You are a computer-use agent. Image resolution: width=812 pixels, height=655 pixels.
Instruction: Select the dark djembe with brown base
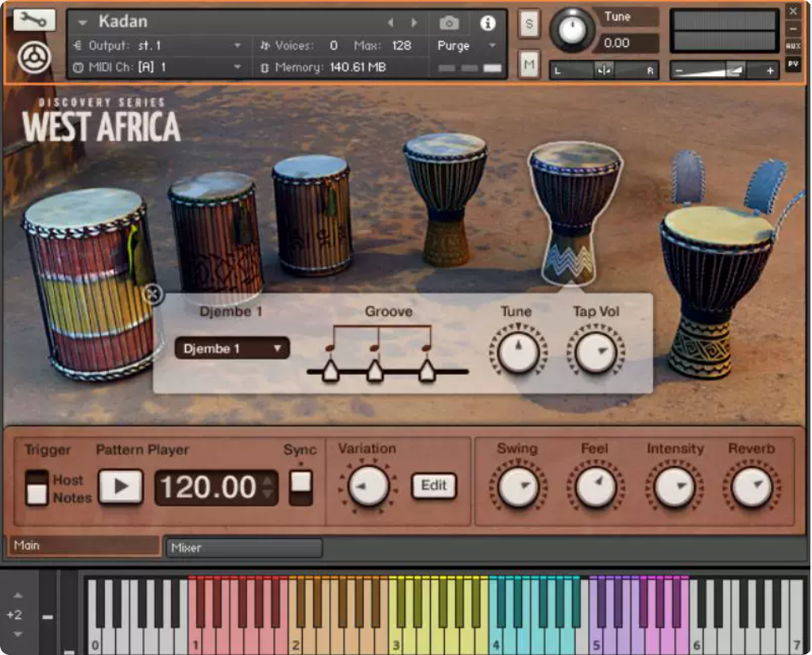(444, 199)
